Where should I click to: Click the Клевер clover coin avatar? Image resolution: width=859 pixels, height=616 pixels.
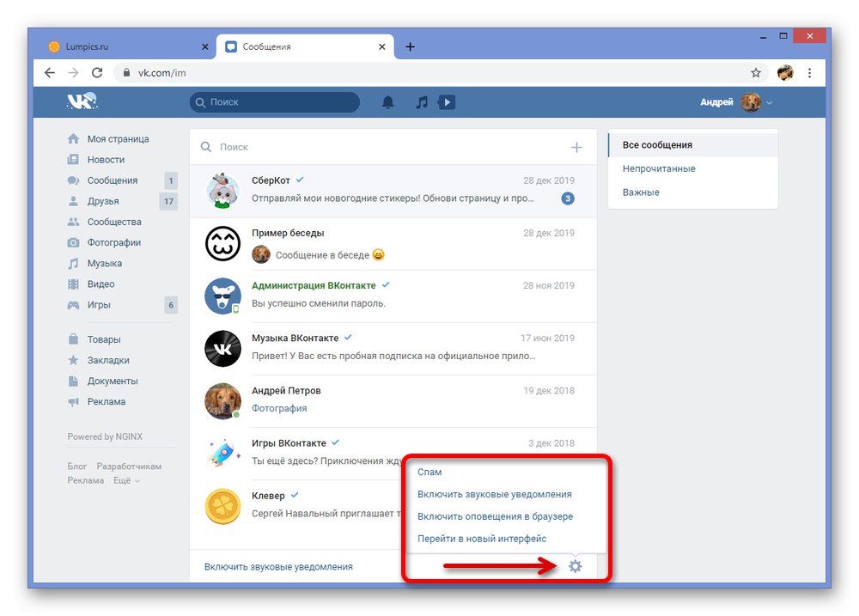pos(222,506)
